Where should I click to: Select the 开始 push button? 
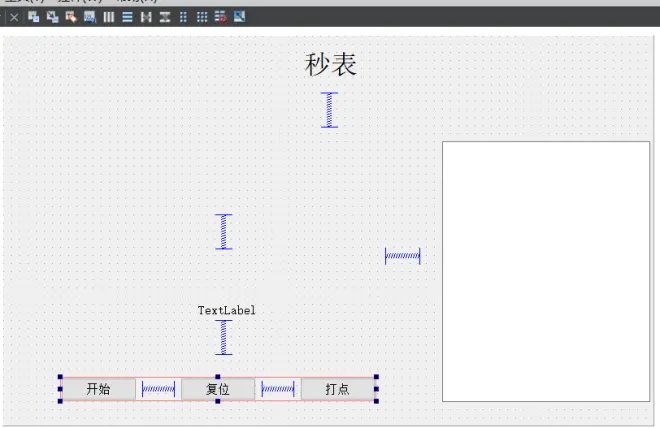point(99,389)
